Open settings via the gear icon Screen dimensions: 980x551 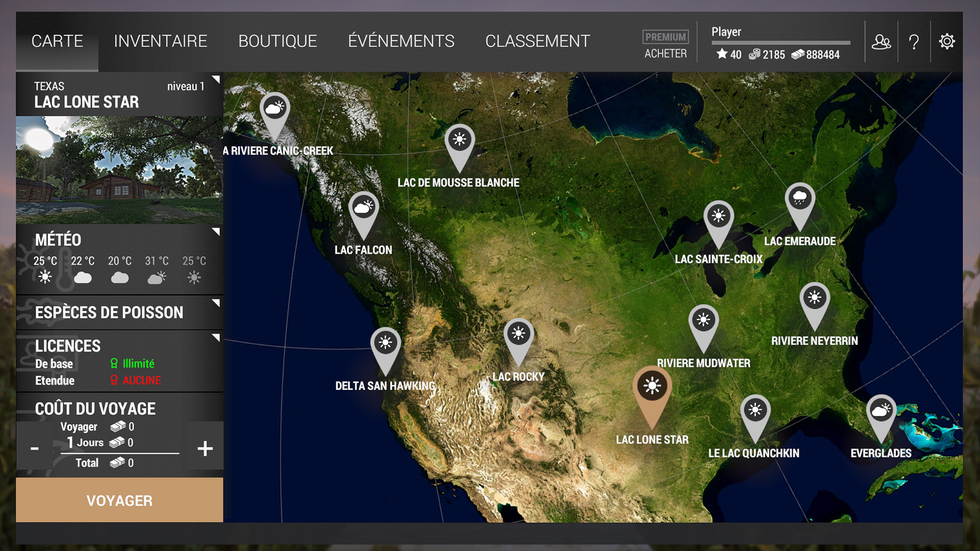click(947, 41)
